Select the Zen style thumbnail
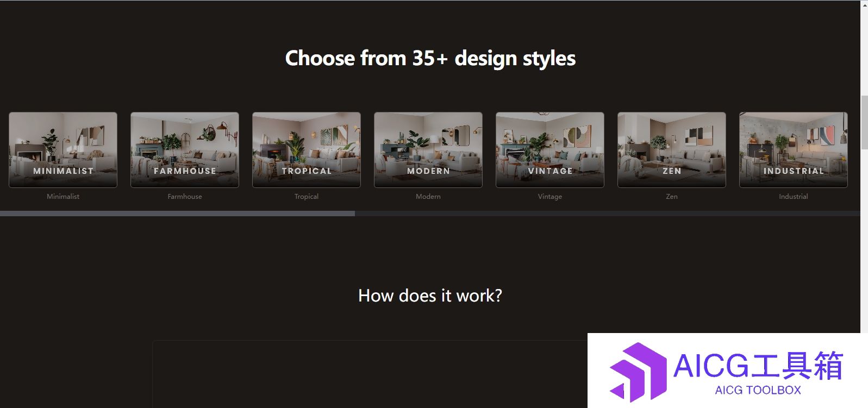Screen dimensions: 868x408 (672, 150)
